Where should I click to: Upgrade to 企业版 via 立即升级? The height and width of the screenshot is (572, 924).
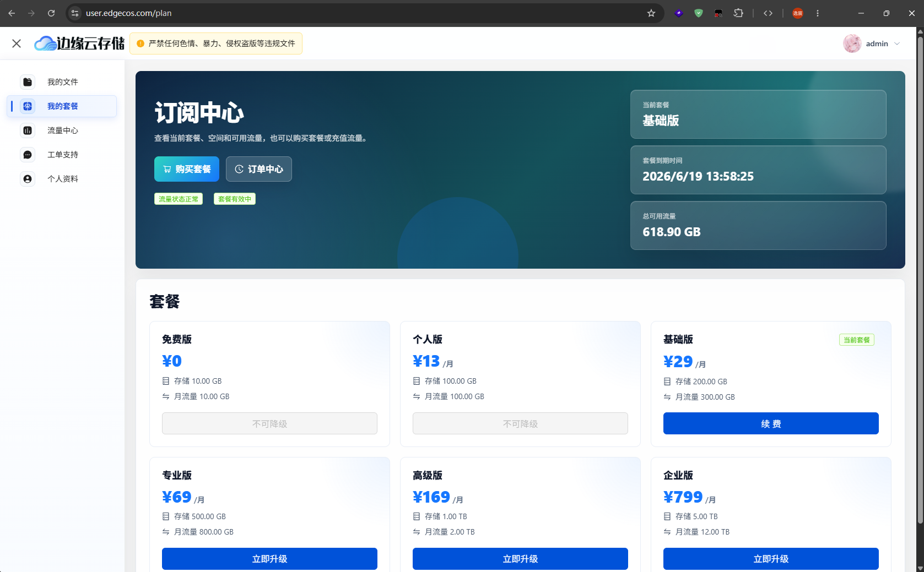(771, 559)
